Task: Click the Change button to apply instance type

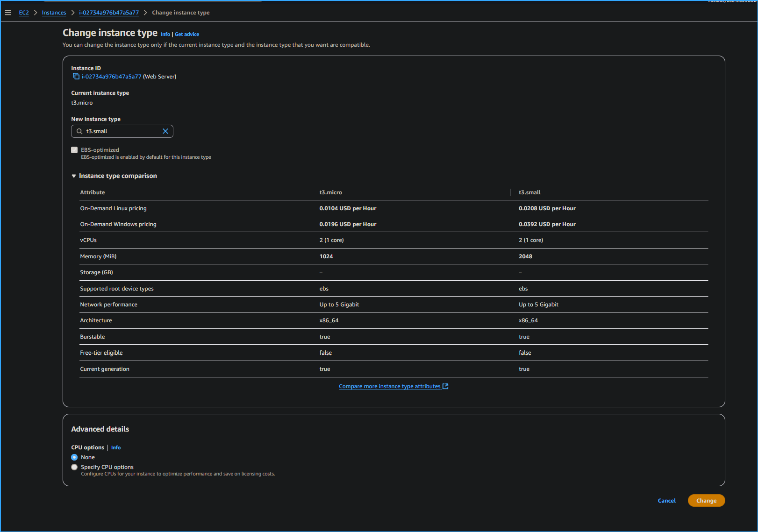Action: click(706, 500)
